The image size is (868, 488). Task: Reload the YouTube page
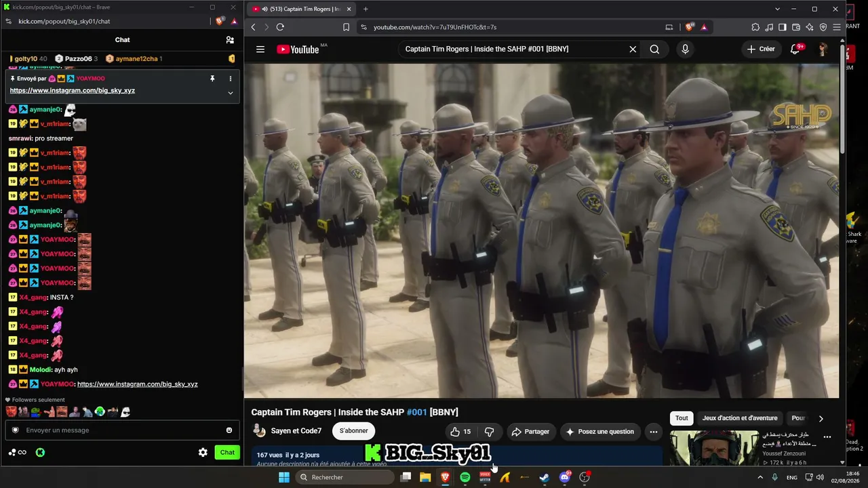[x=280, y=27]
